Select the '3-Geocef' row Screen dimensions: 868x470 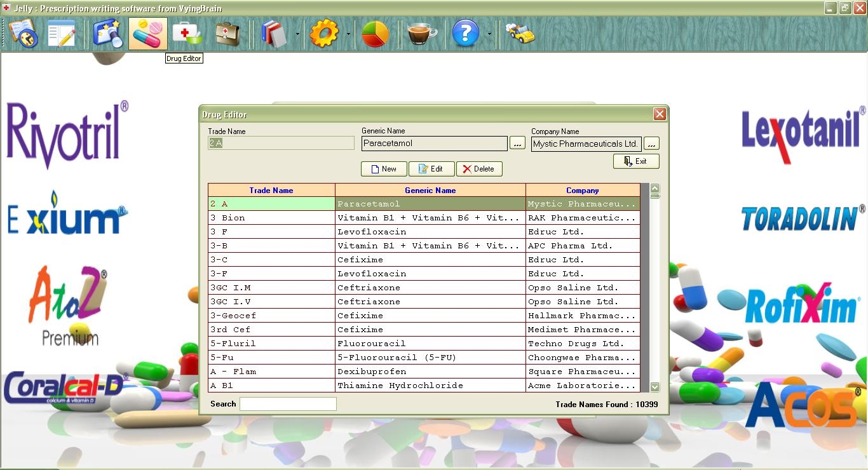click(424, 316)
